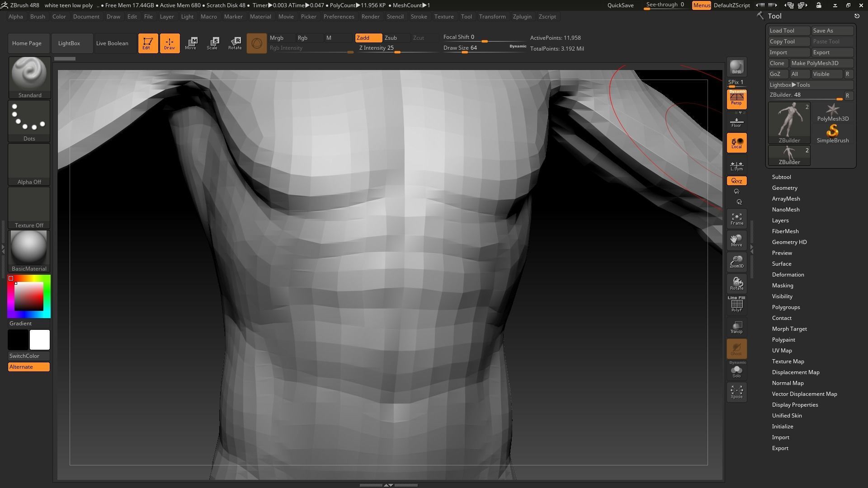Select the Move mode icon in top shelf

190,43
